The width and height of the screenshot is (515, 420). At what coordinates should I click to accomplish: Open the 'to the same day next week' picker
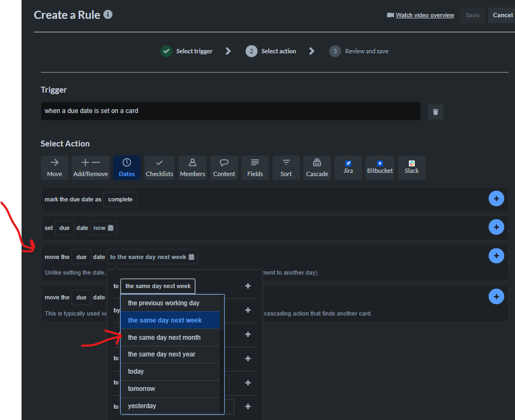(x=152, y=257)
